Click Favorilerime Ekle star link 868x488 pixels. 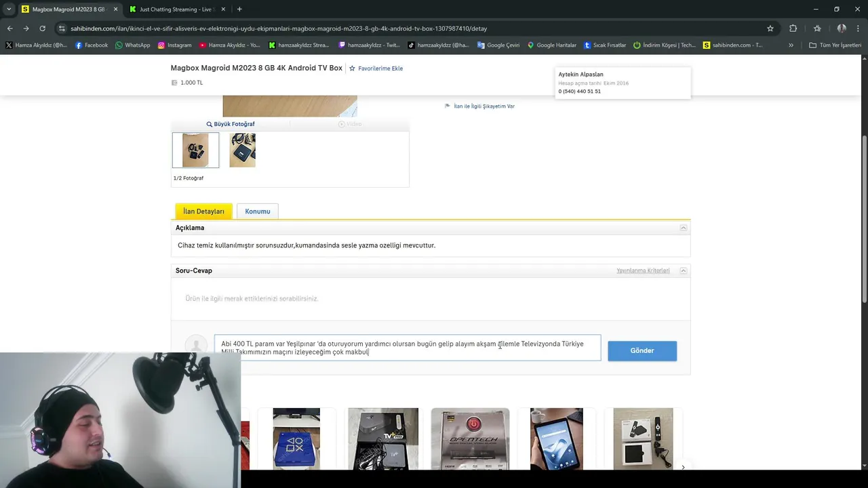pyautogui.click(x=376, y=68)
